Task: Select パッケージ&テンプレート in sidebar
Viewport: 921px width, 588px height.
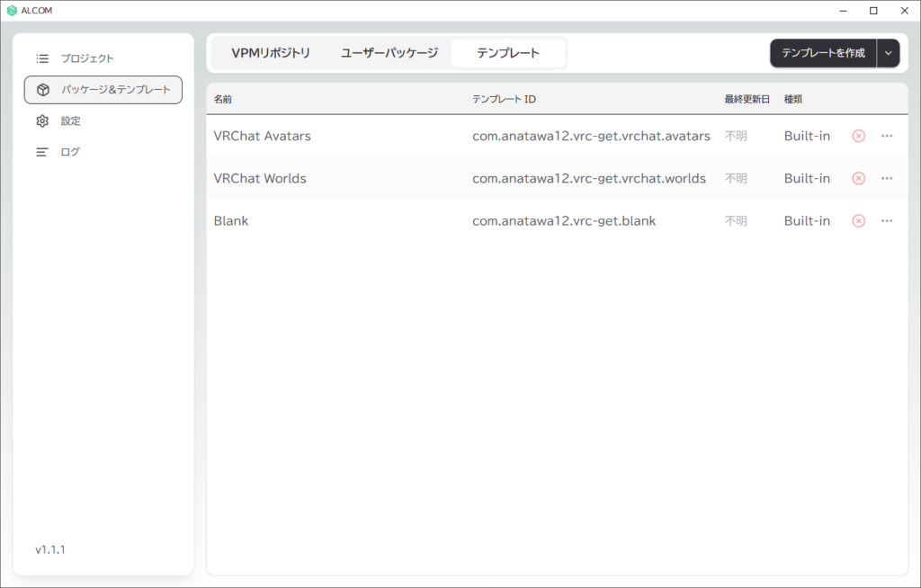Action: 103,90
